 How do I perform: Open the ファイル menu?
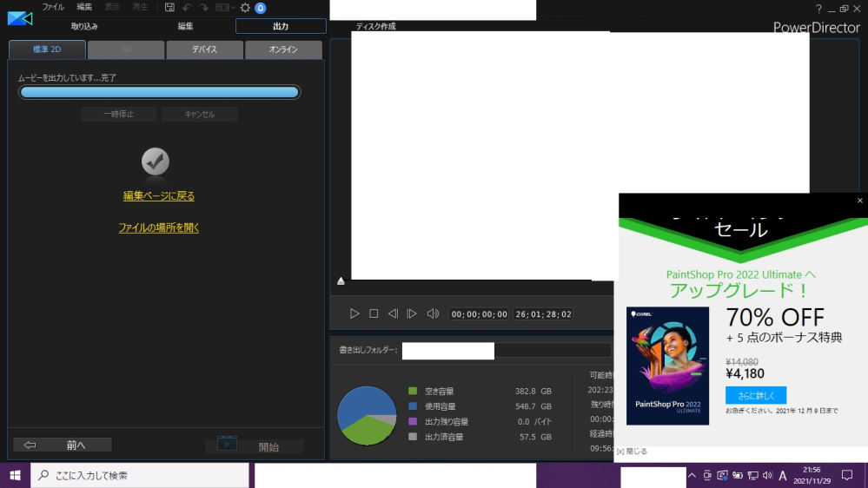click(x=53, y=7)
